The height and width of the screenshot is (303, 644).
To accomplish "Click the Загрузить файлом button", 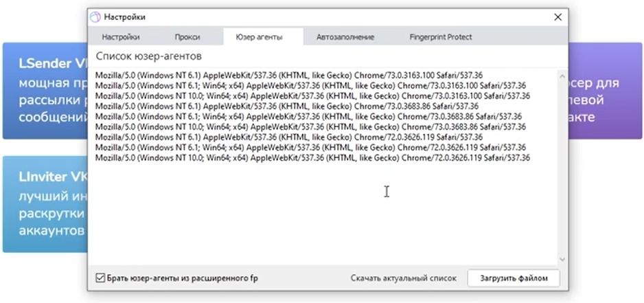I will click(514, 278).
